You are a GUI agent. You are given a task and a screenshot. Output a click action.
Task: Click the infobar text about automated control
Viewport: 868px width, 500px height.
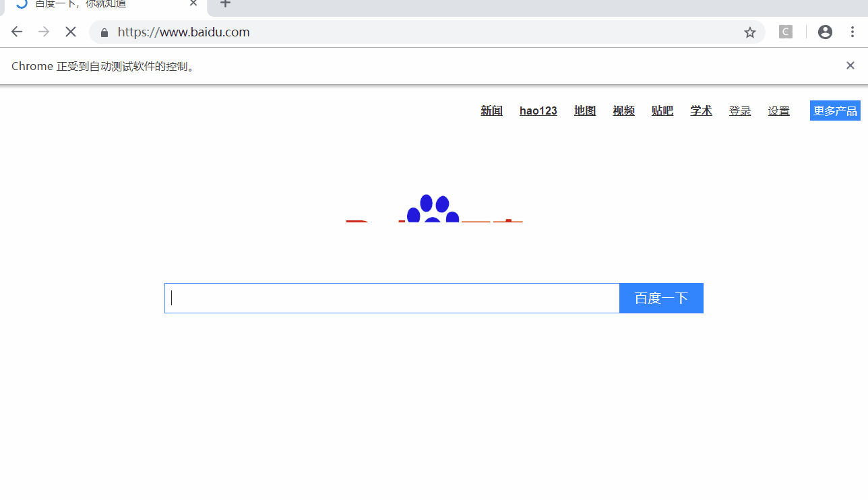click(104, 66)
